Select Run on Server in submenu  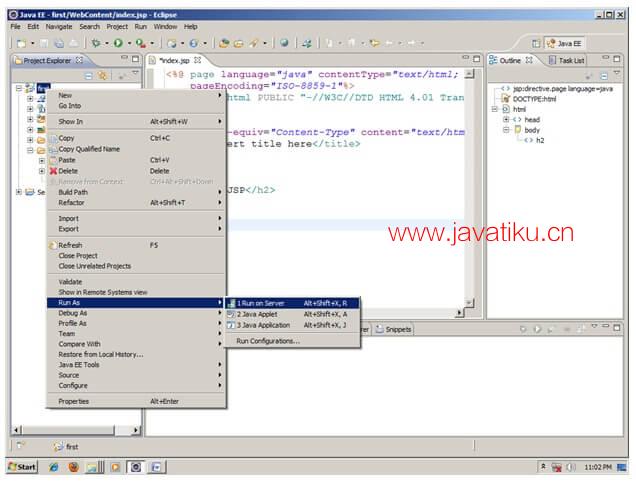(292, 303)
